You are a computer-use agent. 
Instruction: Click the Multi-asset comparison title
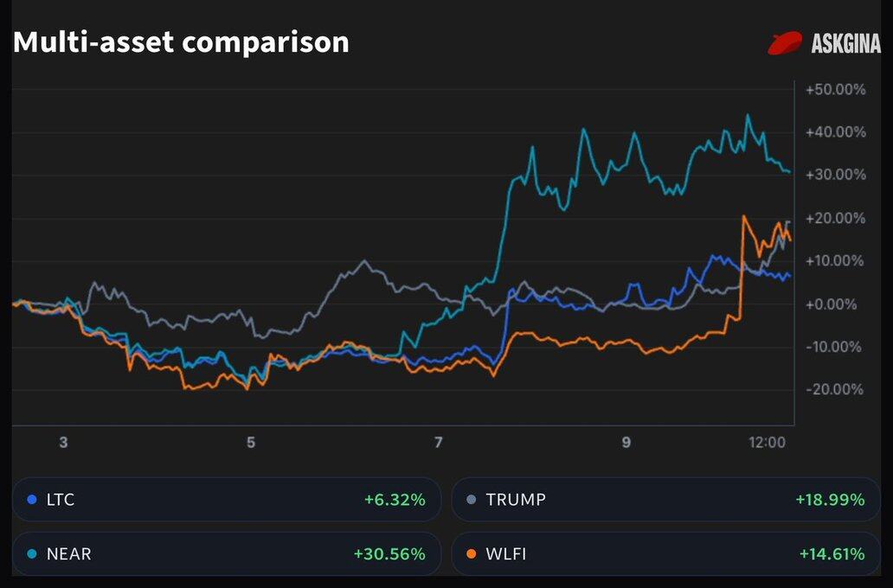point(181,42)
